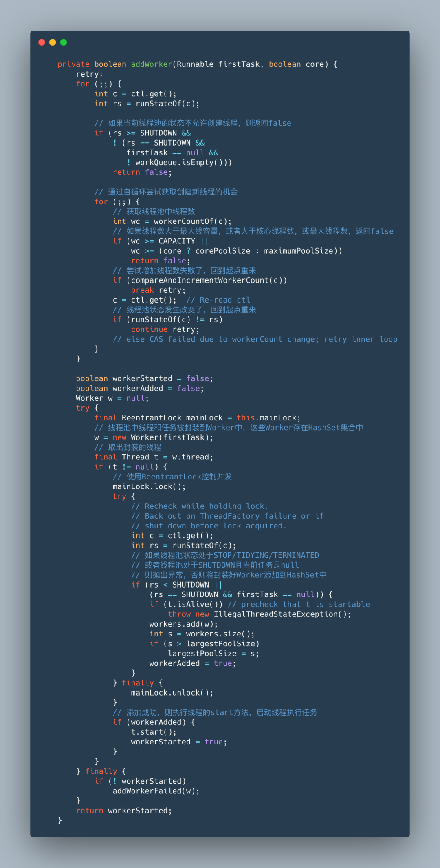
Task: Click 'final Thread t = w.thread;' line
Action: click(154, 457)
